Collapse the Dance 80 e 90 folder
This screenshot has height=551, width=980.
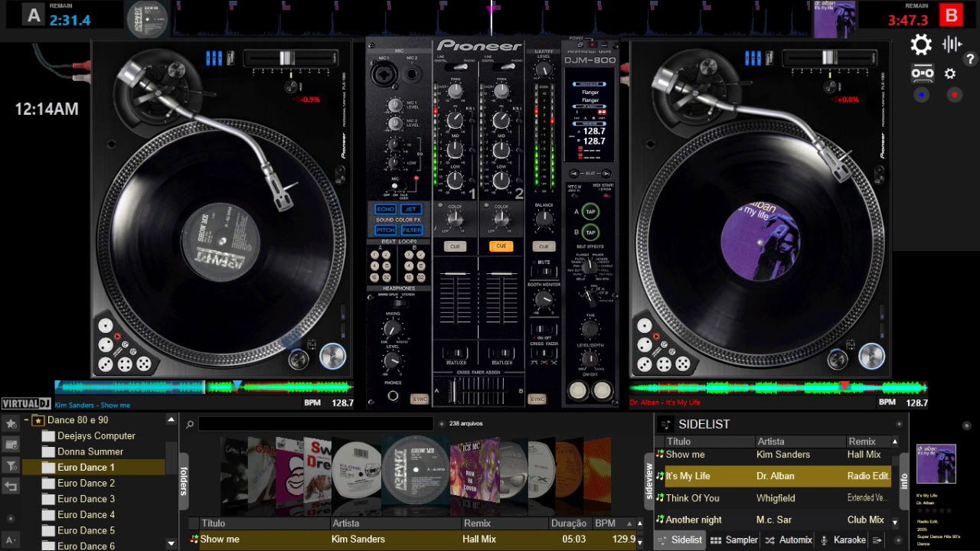coord(26,420)
